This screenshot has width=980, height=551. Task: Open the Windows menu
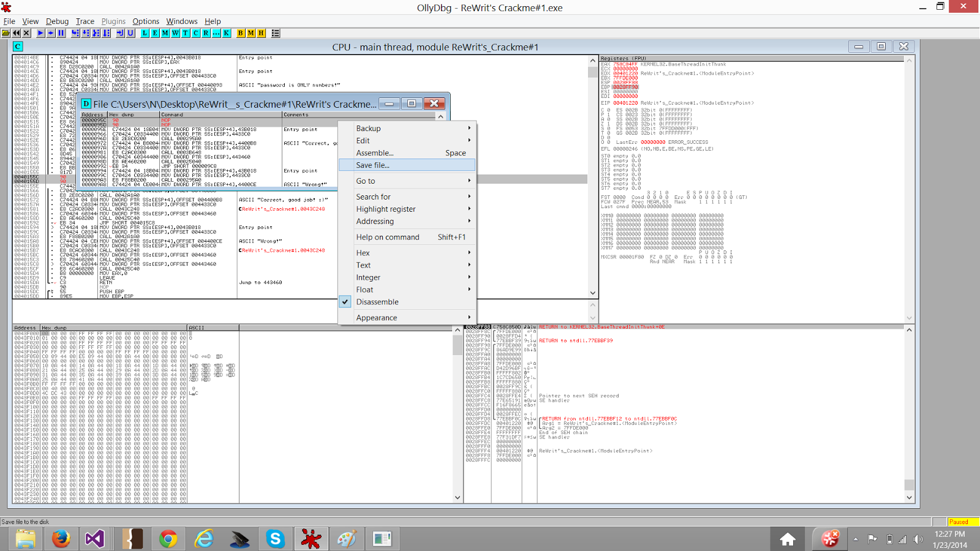click(x=182, y=21)
